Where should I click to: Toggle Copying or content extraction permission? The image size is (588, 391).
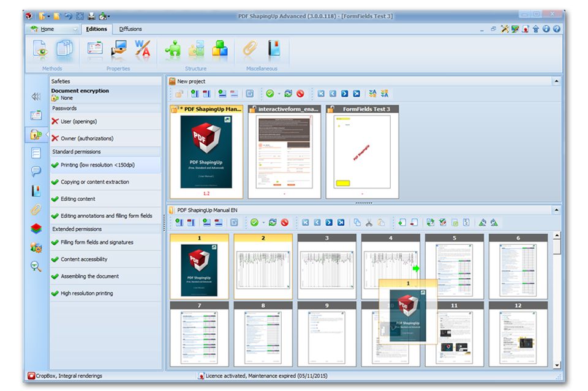pos(105,182)
